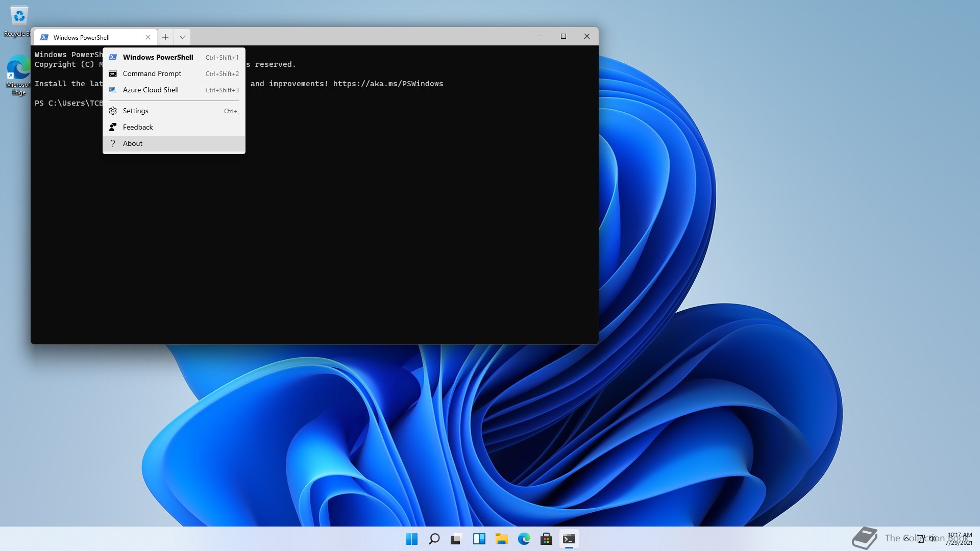
Task: Open taskbar Search
Action: coord(434,539)
